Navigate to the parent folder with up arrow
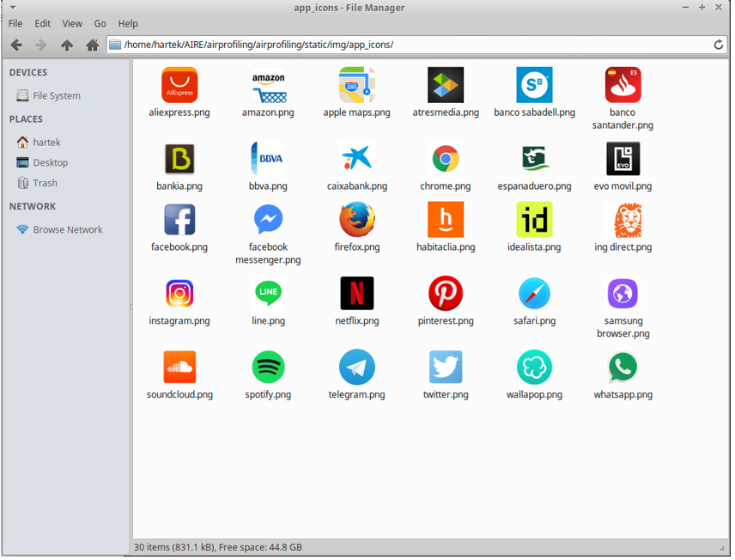The width and height of the screenshot is (735, 560). 67,45
